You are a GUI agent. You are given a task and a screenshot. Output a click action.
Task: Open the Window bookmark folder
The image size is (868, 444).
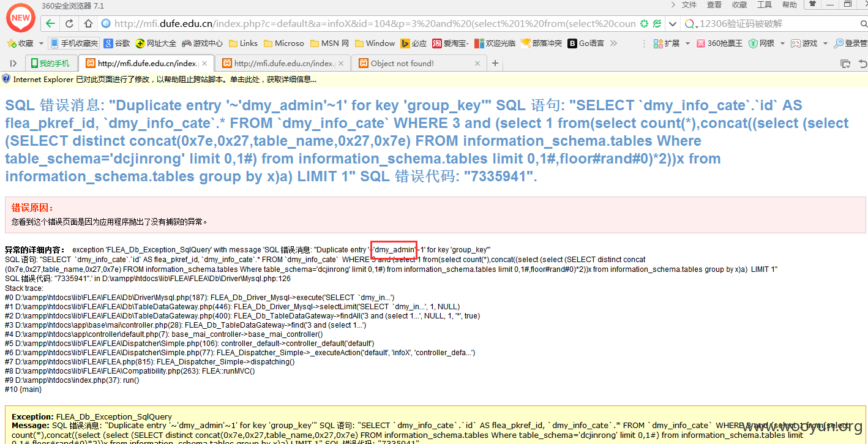(375, 43)
